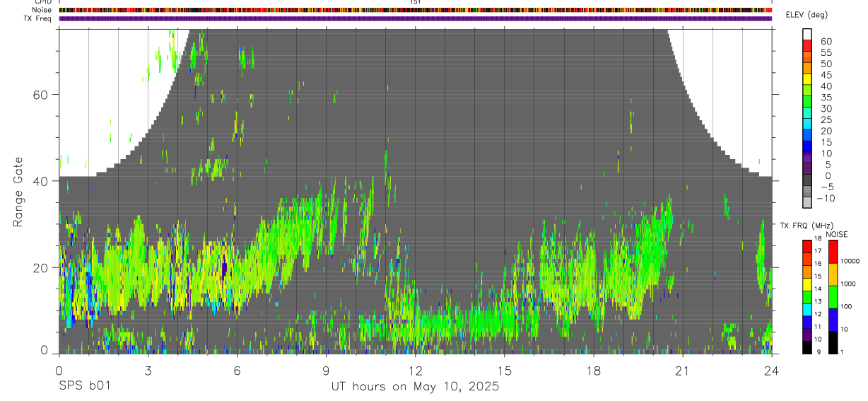Click the blue 15 degree elevation color band
The image size is (868, 401).
click(x=807, y=147)
